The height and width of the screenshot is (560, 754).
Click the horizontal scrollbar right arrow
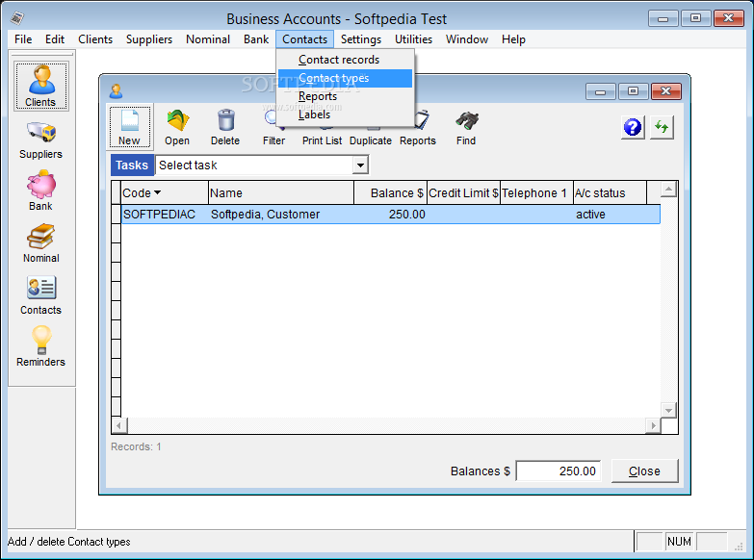tap(653, 425)
